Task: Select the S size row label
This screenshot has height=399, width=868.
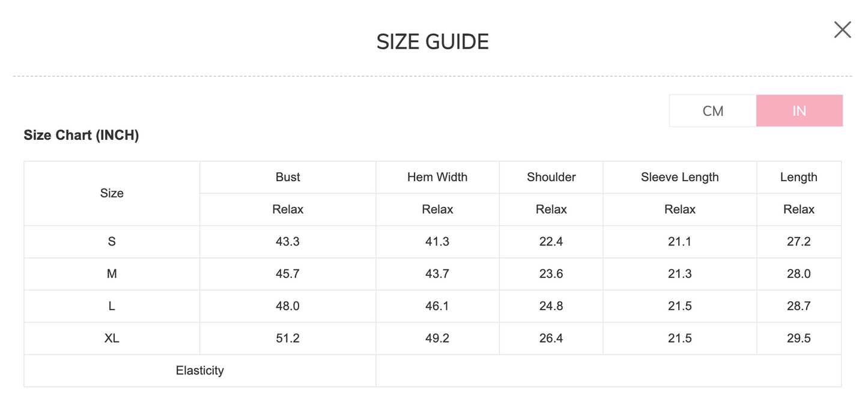Action: click(x=112, y=242)
